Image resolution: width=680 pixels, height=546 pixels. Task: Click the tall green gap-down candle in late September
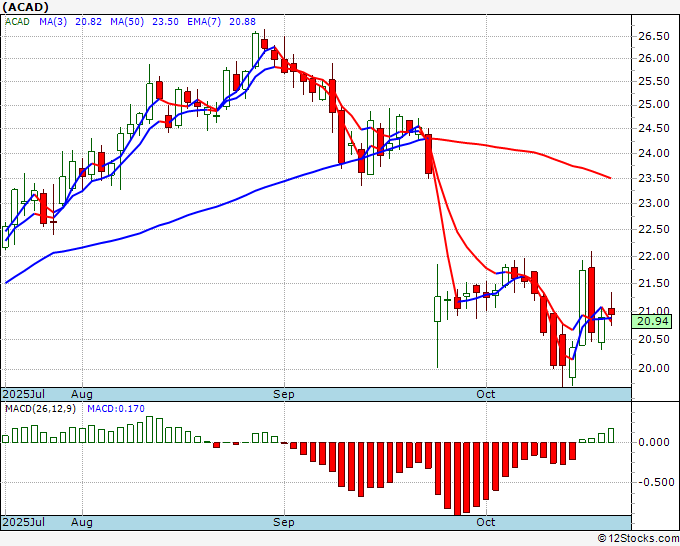438,309
